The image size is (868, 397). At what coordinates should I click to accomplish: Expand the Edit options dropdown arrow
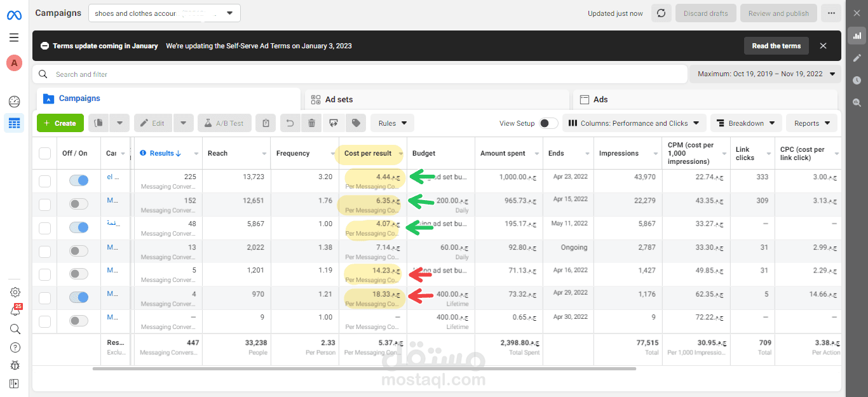(x=184, y=123)
